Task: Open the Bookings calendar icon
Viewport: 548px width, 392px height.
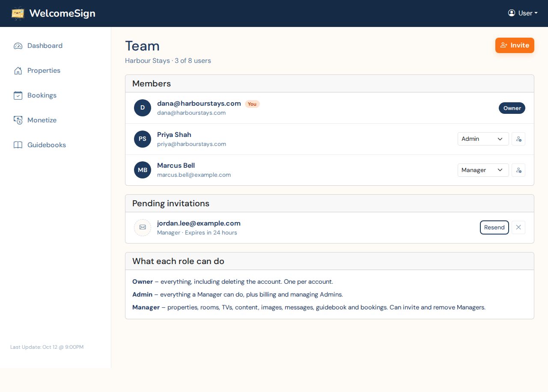Action: (18, 95)
